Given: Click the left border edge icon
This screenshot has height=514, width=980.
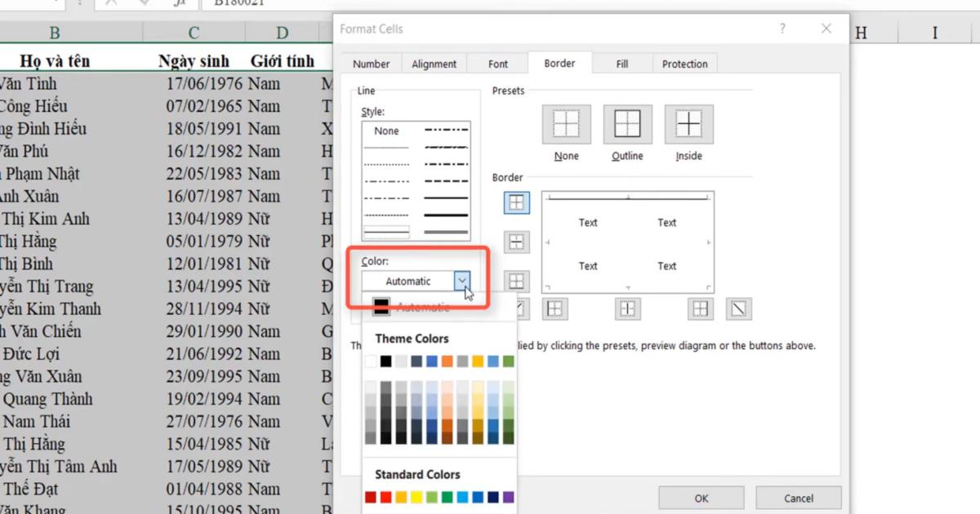Looking at the screenshot, I should 555,308.
